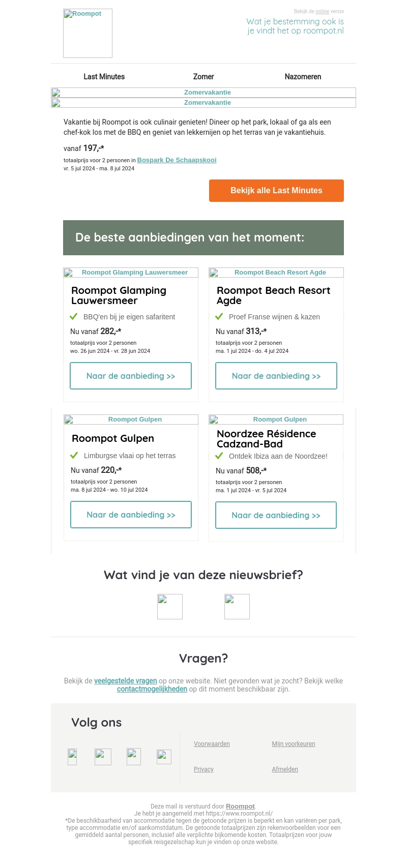Click the left feedback image under newsletter question

(x=170, y=607)
